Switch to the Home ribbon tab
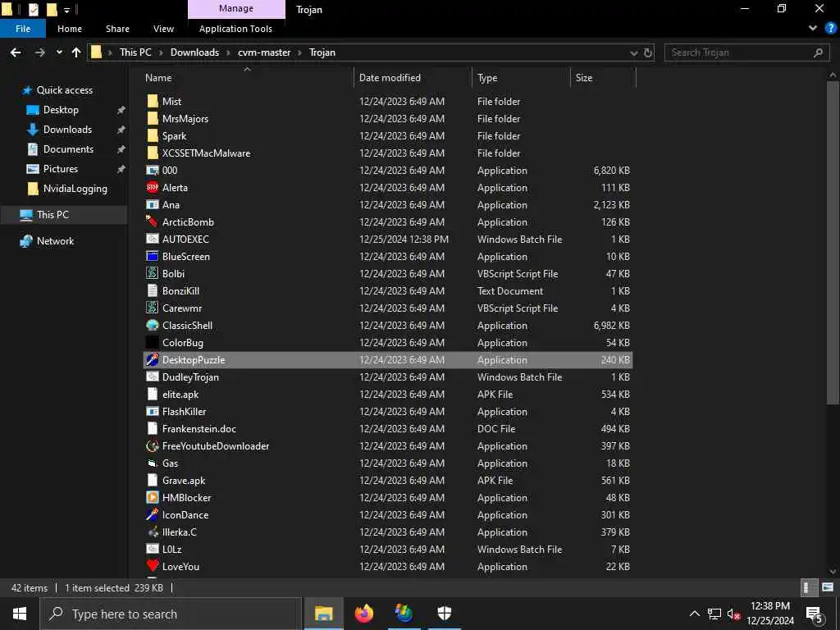 [x=70, y=29]
